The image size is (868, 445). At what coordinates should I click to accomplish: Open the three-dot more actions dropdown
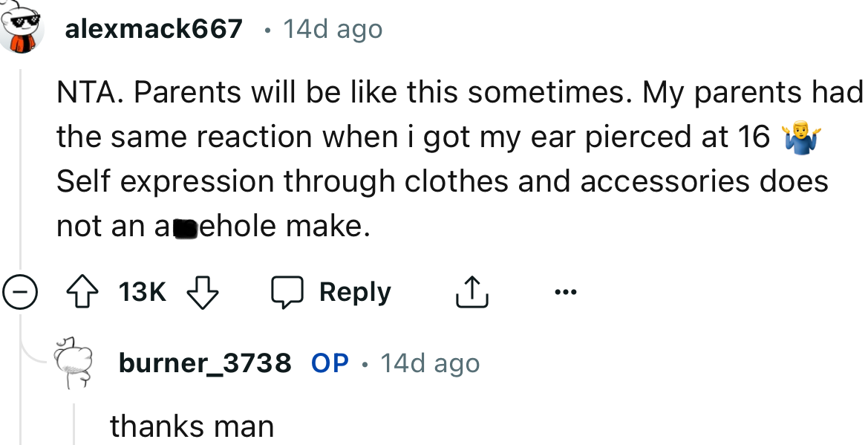click(x=566, y=291)
